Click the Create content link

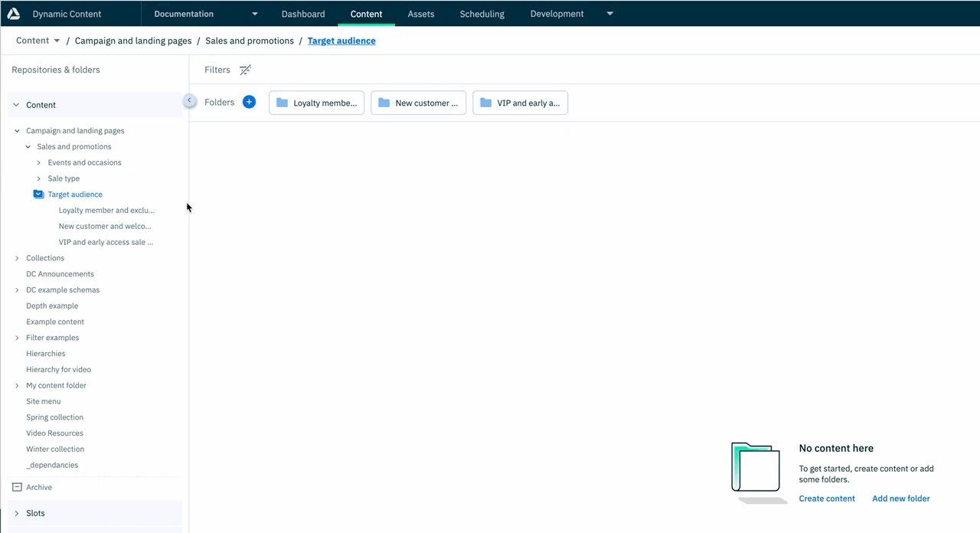[827, 499]
